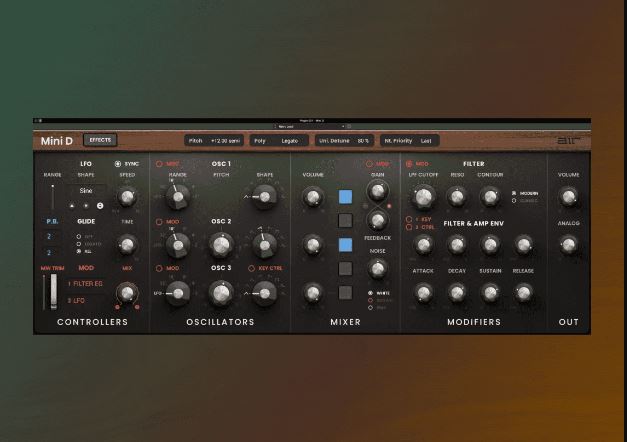Adjust the lower ATTACK envelope knob
The image size is (627, 442).
(x=423, y=293)
